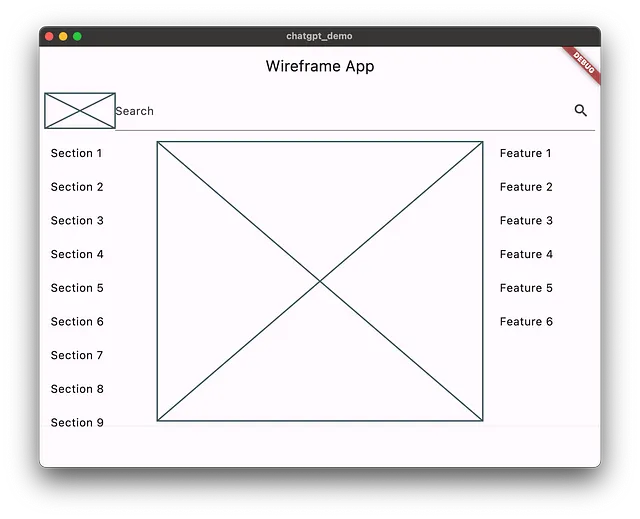Image resolution: width=640 pixels, height=519 pixels.
Task: Open Section 9 at the list bottom
Action: pyautogui.click(x=77, y=423)
